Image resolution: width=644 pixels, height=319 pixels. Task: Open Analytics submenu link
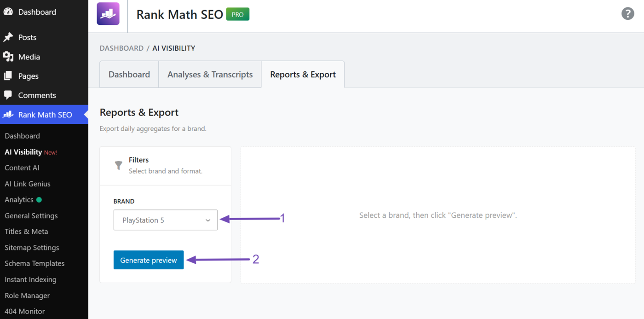pos(19,200)
